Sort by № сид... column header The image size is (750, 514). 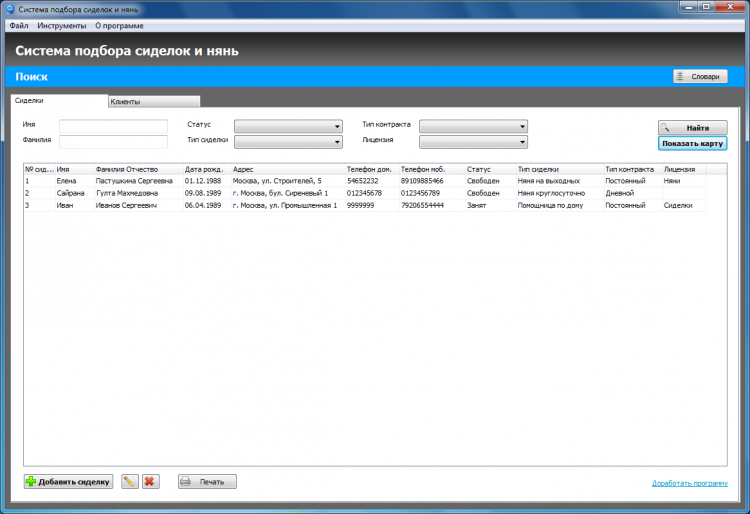(x=40, y=169)
